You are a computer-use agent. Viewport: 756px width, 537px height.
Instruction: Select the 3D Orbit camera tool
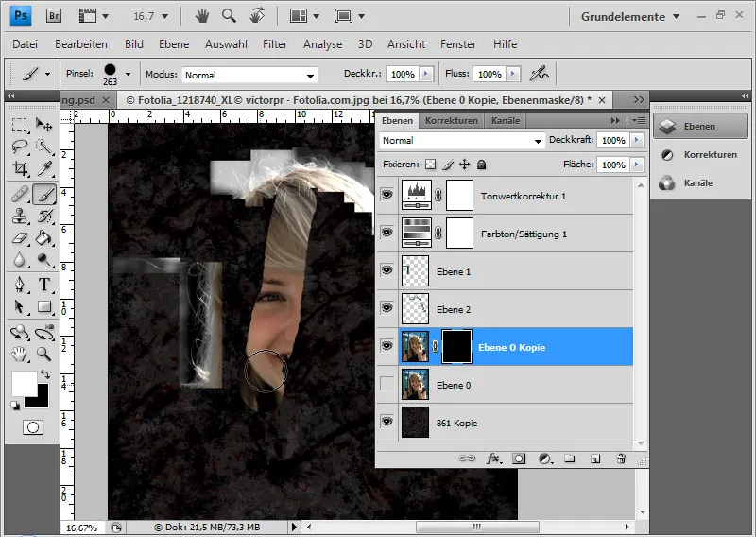pos(44,333)
